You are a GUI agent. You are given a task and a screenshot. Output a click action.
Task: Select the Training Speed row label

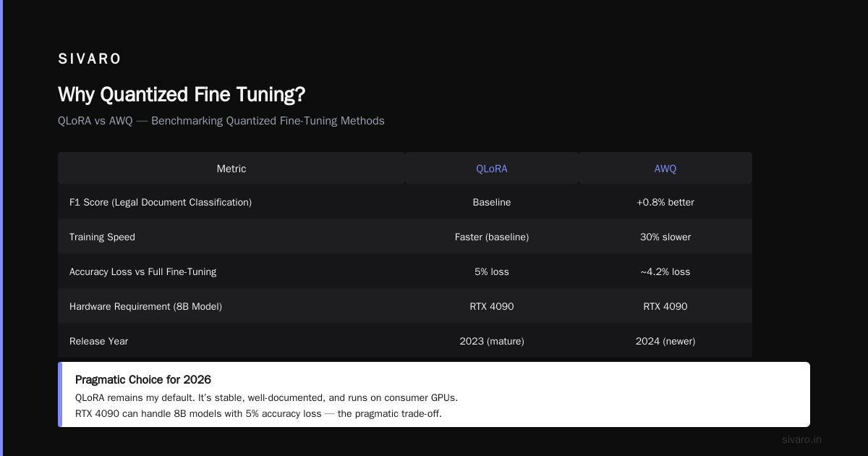click(x=102, y=237)
